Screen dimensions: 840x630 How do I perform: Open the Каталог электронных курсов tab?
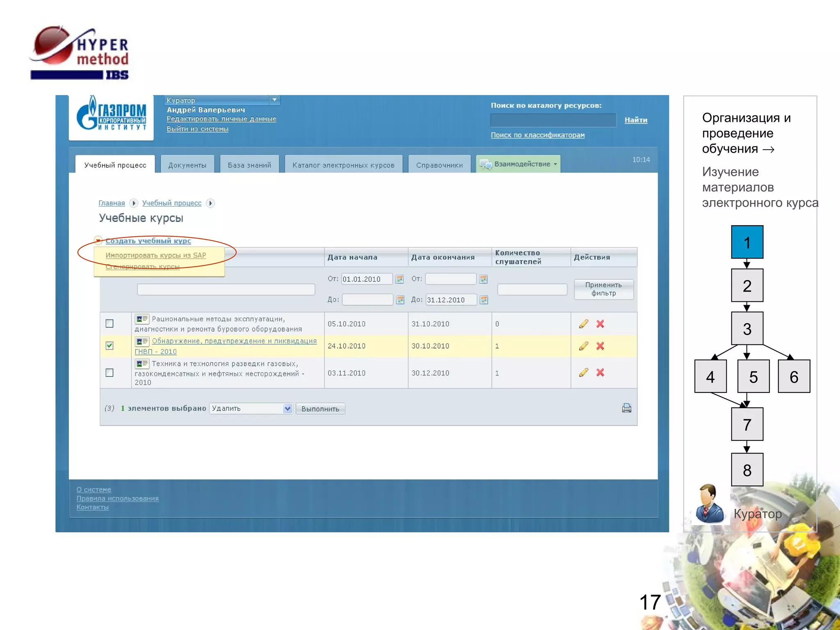point(343,165)
